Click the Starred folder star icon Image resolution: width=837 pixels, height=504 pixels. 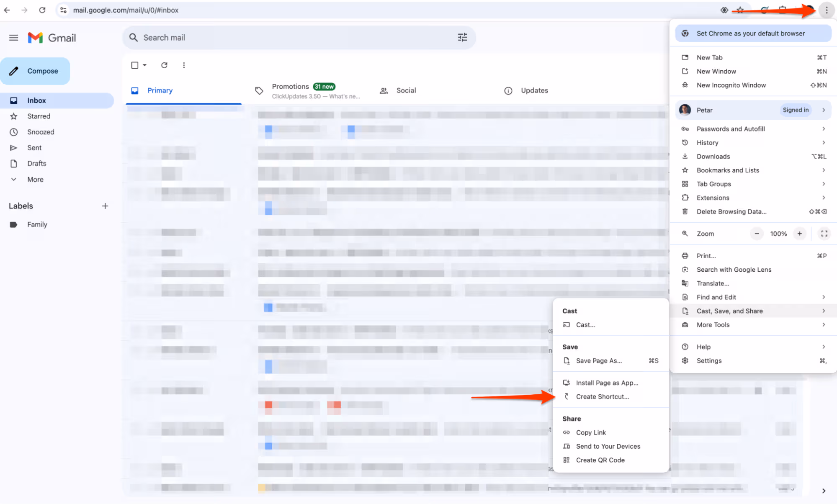point(14,116)
